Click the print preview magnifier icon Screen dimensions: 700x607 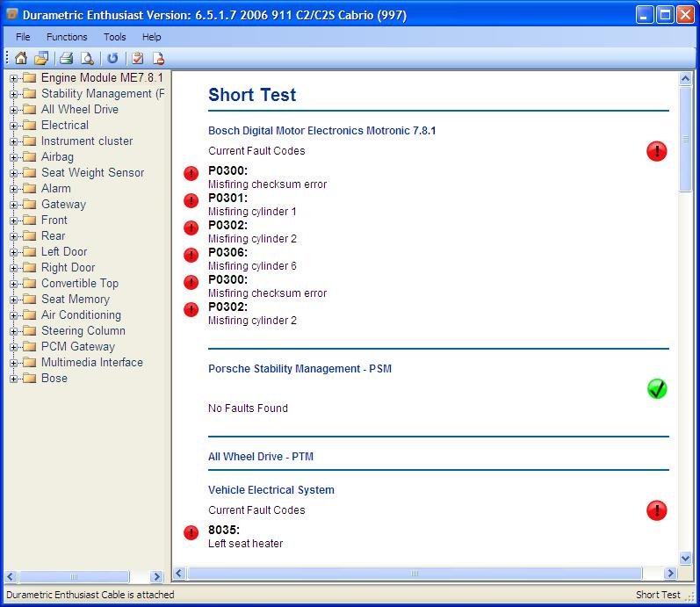click(x=87, y=58)
